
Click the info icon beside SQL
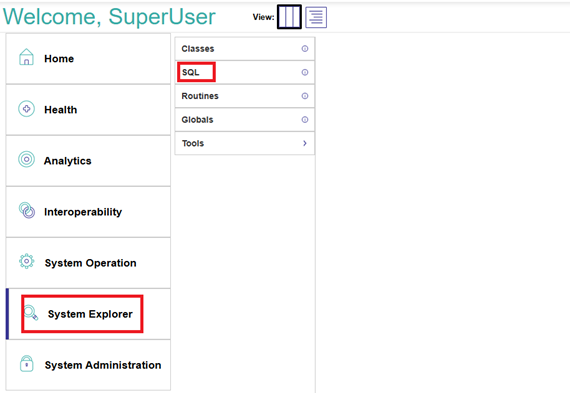[x=305, y=72]
